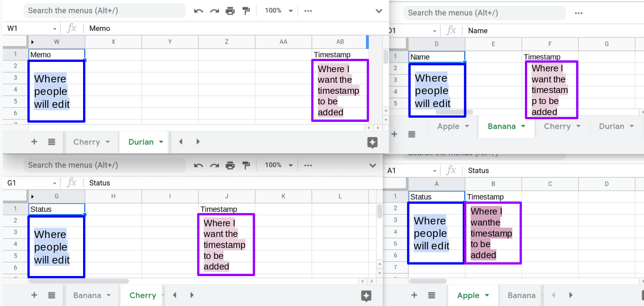This screenshot has height=306, width=644.
Task: Click the Explore button in Cherry window
Action: point(366,296)
